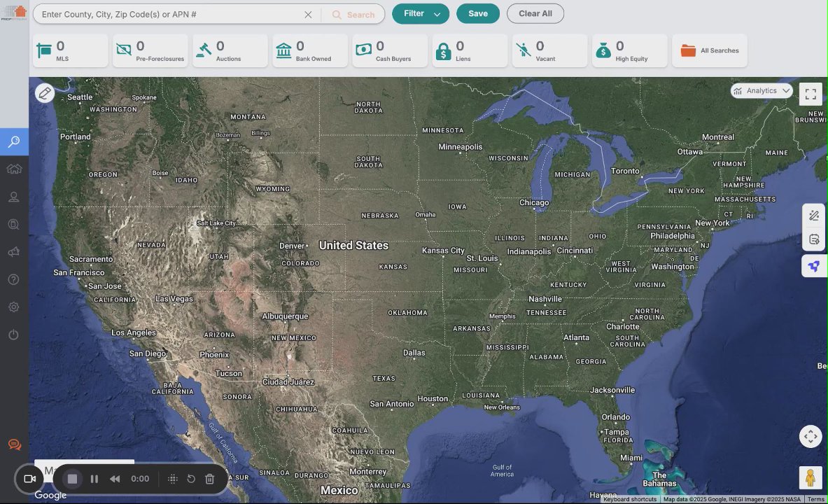This screenshot has width=828, height=504.
Task: Click the purple rocket icon
Action: click(814, 266)
